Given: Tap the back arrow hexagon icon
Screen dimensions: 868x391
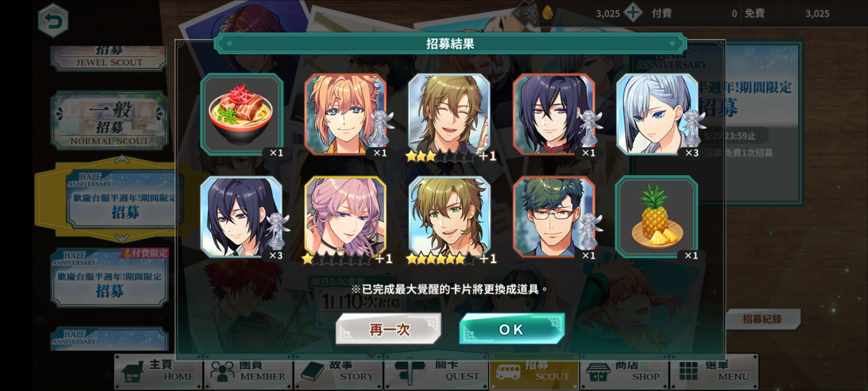Looking at the screenshot, I should [x=53, y=21].
